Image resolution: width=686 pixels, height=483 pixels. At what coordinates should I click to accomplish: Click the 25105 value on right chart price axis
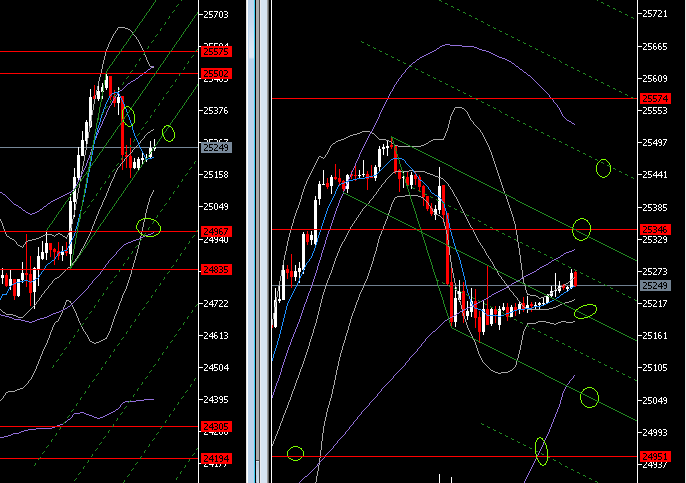tap(655, 368)
